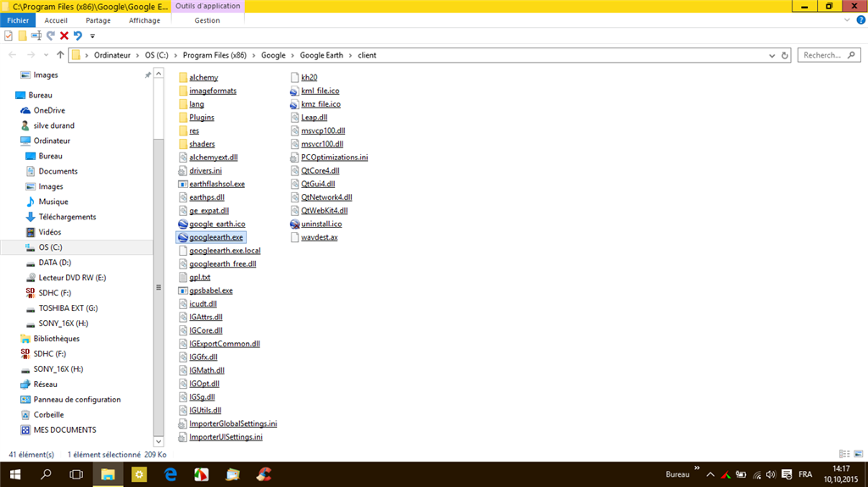Click the Properties icon in quick access toolbar
Viewport: 868px width, 487px height.
tap(8, 36)
